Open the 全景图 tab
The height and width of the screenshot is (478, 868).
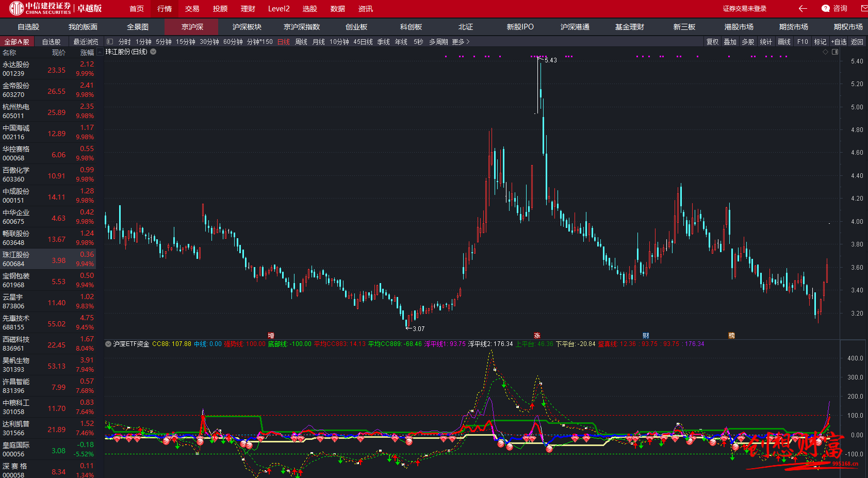pyautogui.click(x=138, y=27)
